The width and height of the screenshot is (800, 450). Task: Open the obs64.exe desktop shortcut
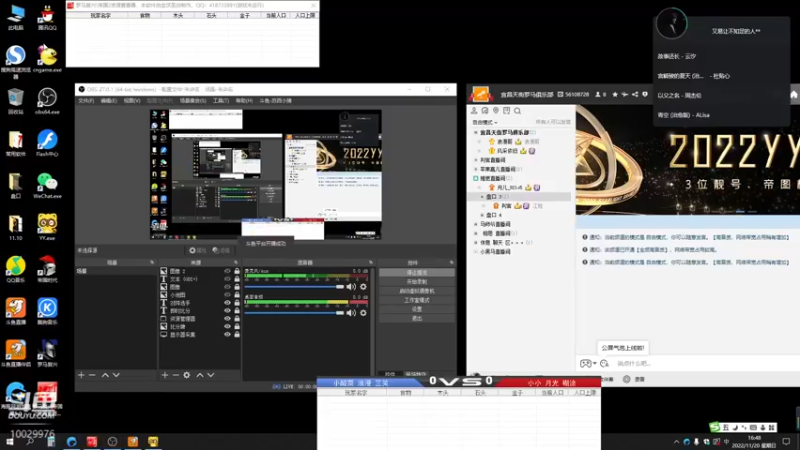pyautogui.click(x=47, y=101)
